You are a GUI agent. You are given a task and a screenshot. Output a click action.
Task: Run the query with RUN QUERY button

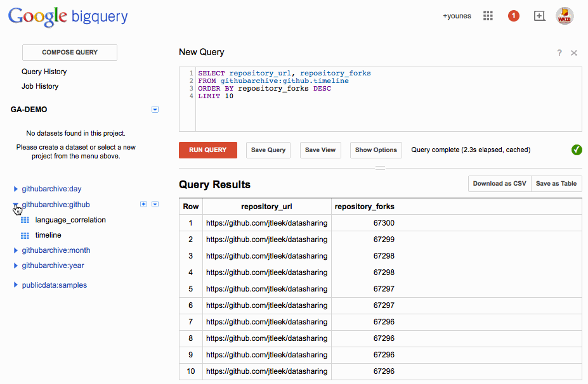pyautogui.click(x=207, y=150)
